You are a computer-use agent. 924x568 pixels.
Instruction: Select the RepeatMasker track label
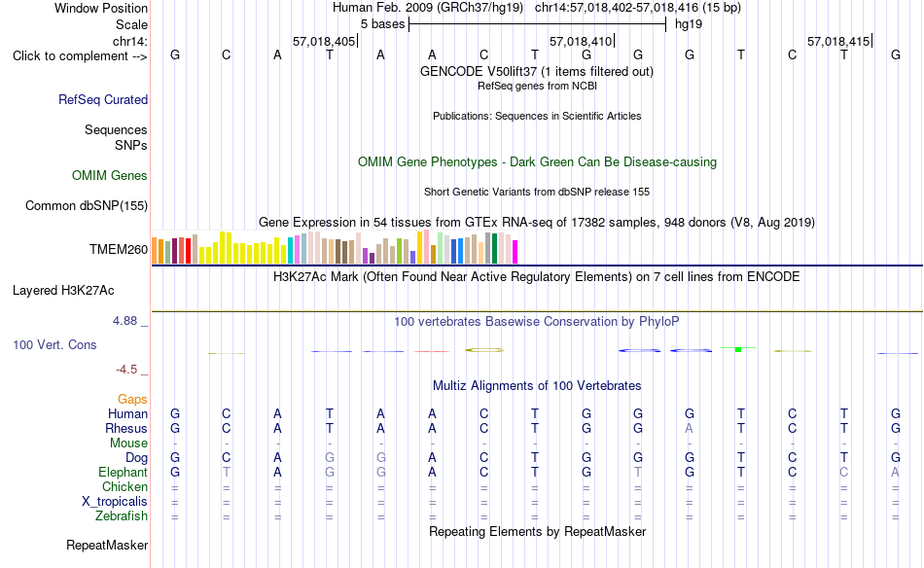point(107,545)
